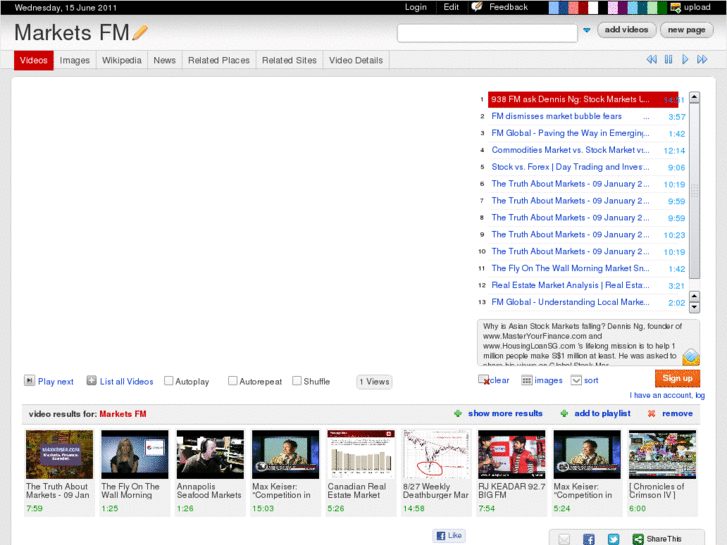This screenshot has height=545, width=727.
Task: Open the Annapolis Seafood Markets thumbnail
Action: pyautogui.click(x=210, y=454)
